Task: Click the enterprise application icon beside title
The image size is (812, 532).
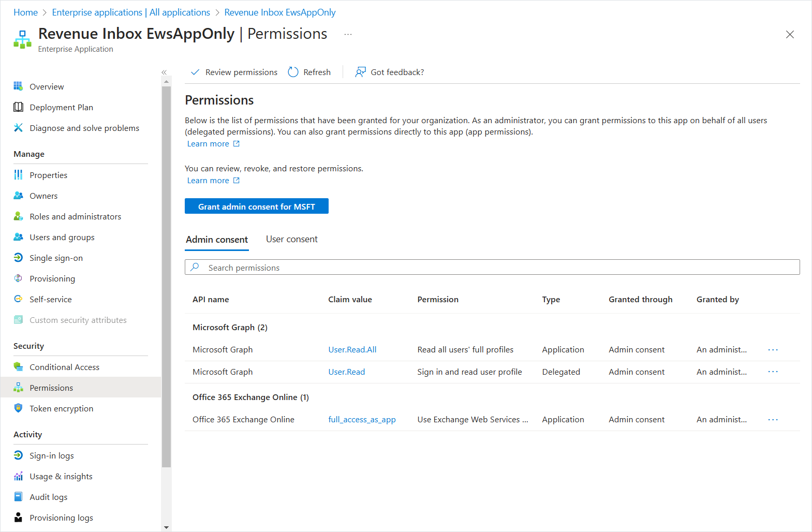Action: [x=22, y=39]
